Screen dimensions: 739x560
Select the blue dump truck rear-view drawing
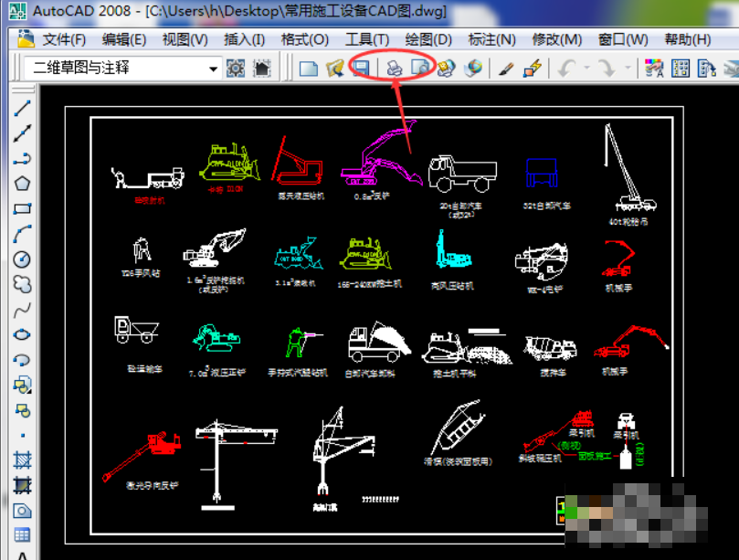[542, 173]
